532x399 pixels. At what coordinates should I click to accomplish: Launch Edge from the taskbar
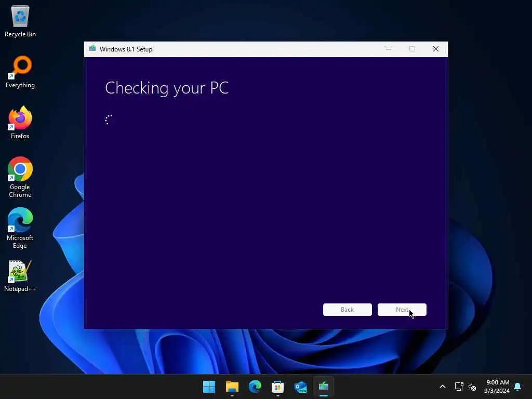click(255, 387)
